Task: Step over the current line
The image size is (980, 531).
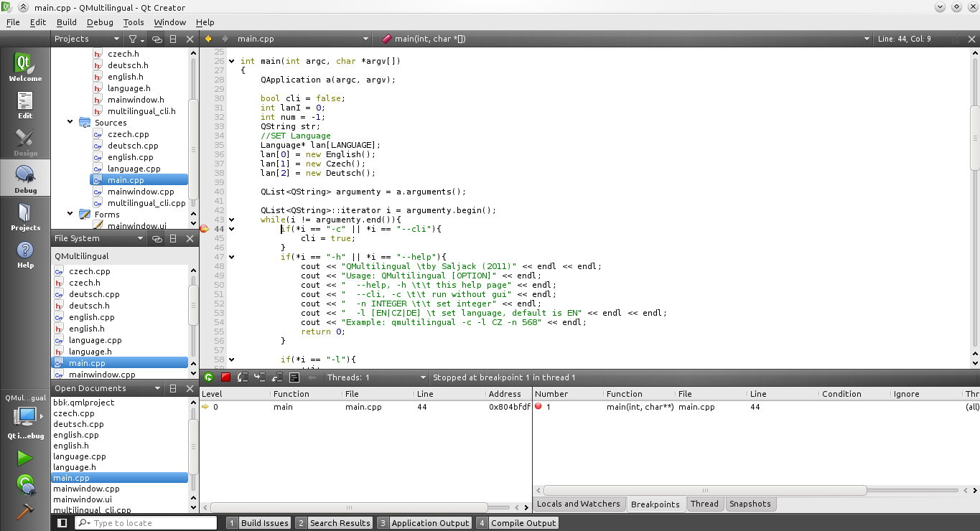Action: [243, 377]
